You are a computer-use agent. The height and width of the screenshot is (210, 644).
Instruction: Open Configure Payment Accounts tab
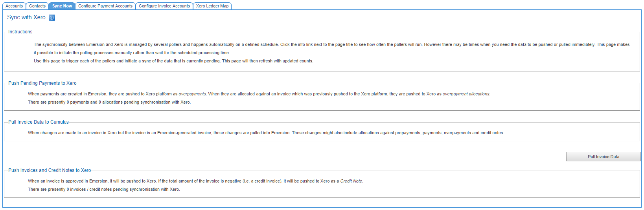(105, 6)
